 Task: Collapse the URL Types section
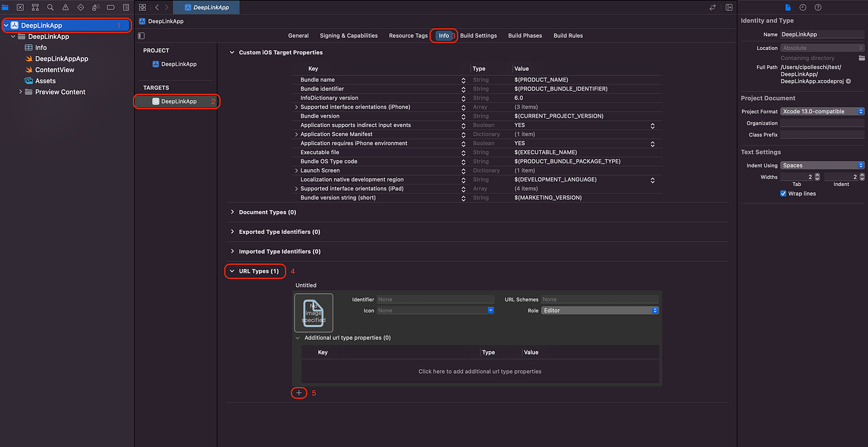click(x=231, y=271)
